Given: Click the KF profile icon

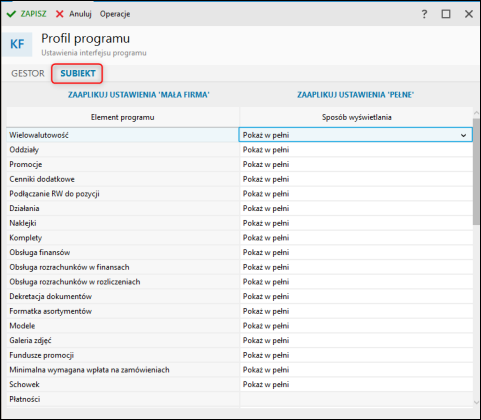Looking at the screenshot, I should 17,44.
